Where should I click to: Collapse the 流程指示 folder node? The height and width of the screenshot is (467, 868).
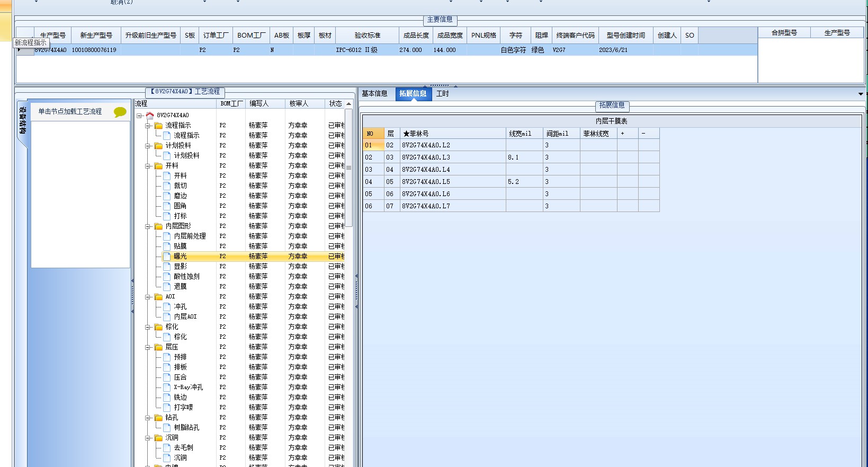148,126
